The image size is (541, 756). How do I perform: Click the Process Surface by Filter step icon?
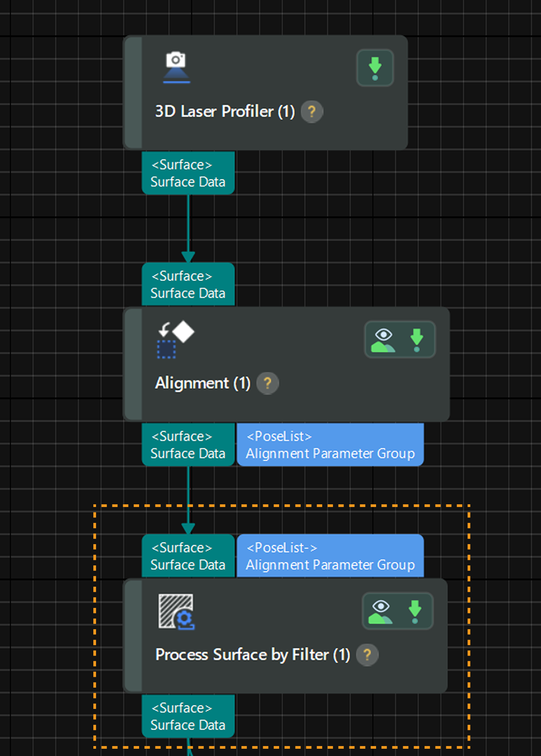point(176,612)
